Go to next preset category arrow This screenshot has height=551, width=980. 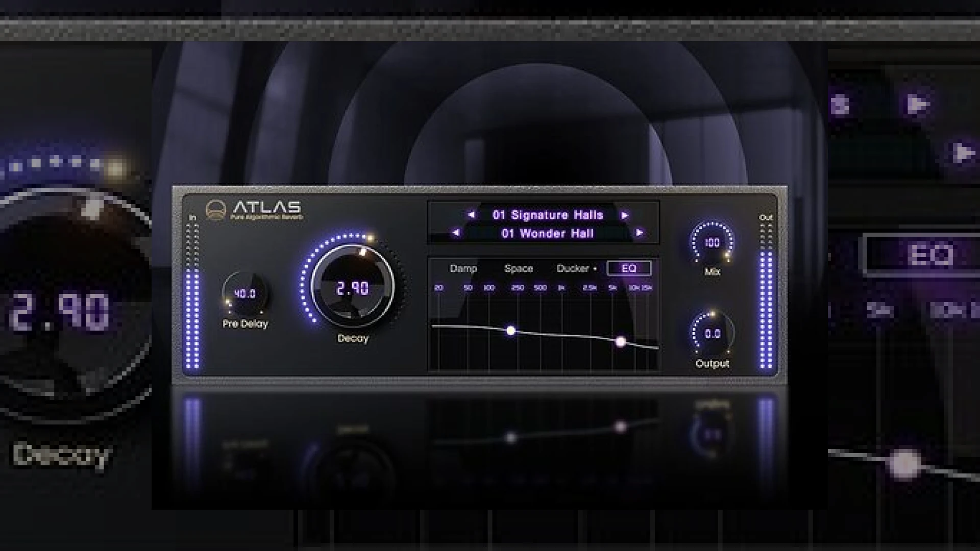click(x=624, y=215)
